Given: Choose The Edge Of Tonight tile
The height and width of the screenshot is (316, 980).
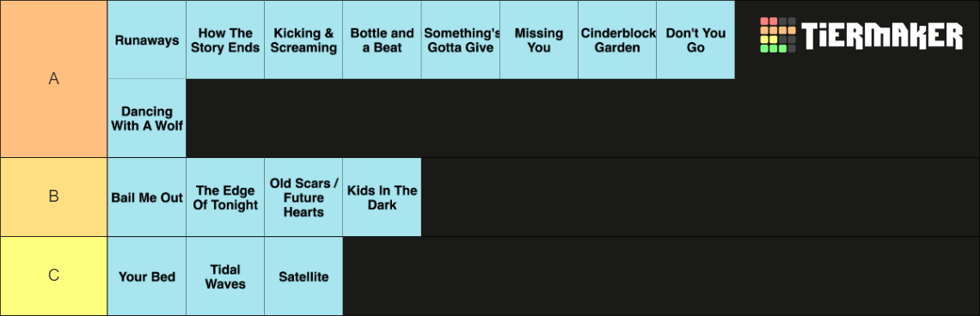Looking at the screenshot, I should (x=225, y=197).
